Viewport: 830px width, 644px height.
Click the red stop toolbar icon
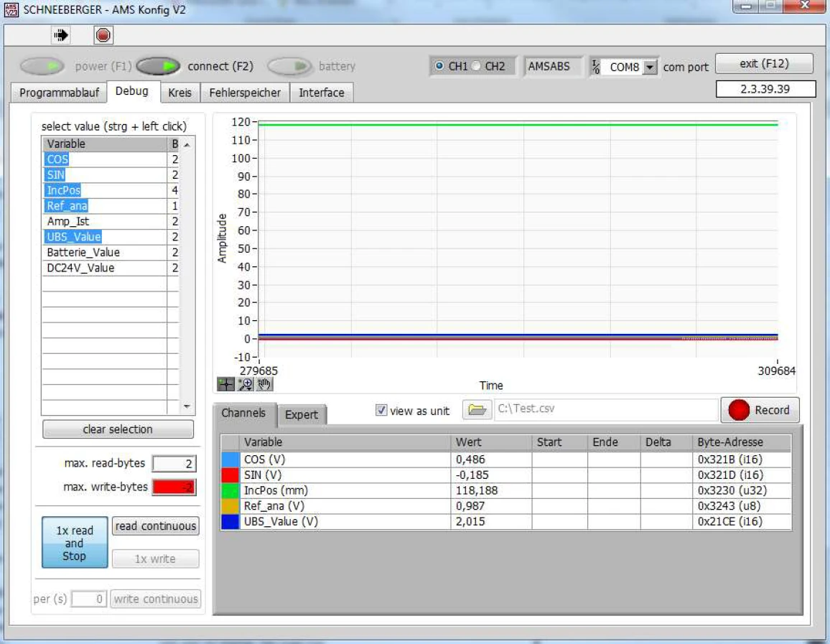point(103,34)
